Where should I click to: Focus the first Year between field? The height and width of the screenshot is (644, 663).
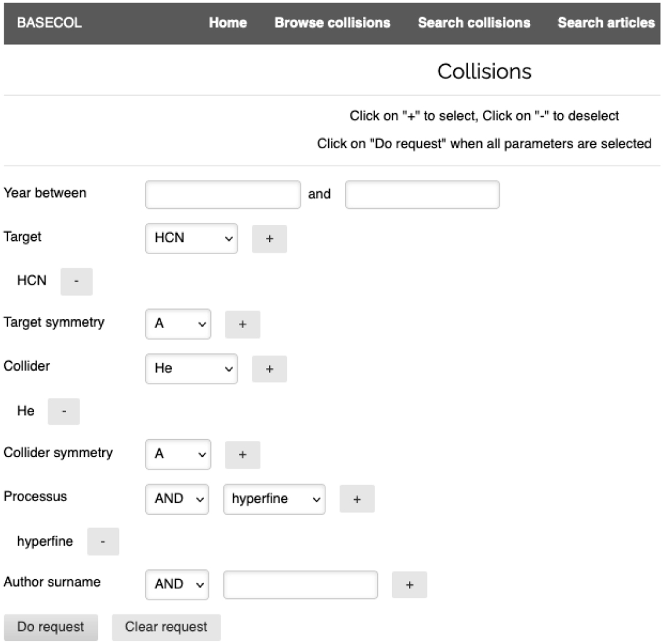tap(223, 194)
